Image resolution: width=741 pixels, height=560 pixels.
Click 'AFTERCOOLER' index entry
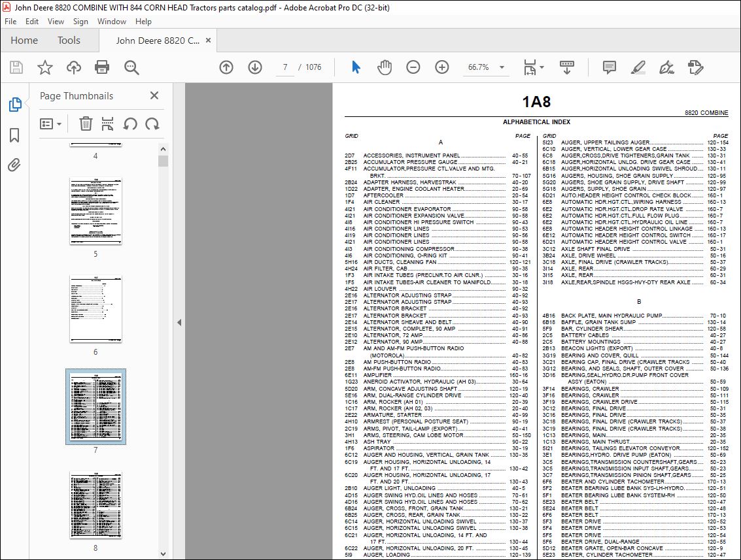[383, 195]
